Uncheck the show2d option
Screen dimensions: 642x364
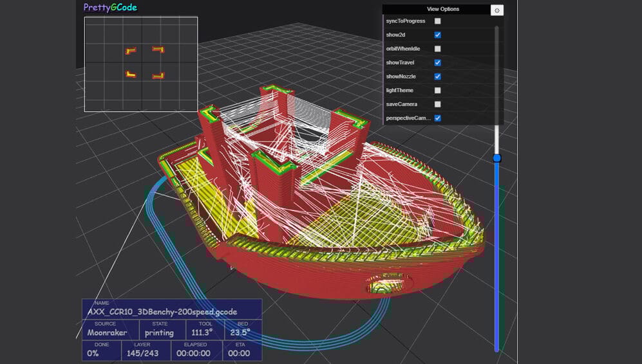point(438,35)
